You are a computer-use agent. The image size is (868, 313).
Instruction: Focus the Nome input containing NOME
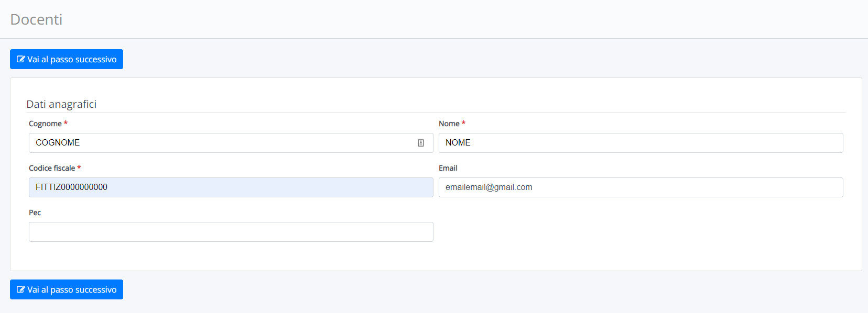(641, 143)
